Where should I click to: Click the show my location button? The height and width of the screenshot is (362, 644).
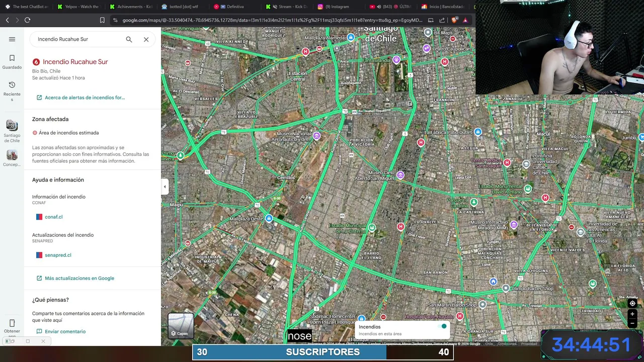(x=632, y=304)
